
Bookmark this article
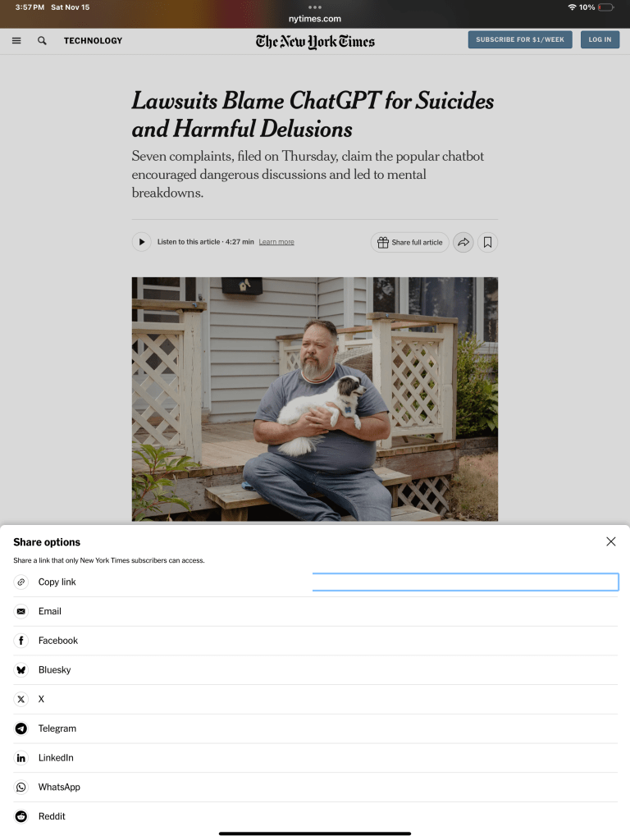[488, 242]
